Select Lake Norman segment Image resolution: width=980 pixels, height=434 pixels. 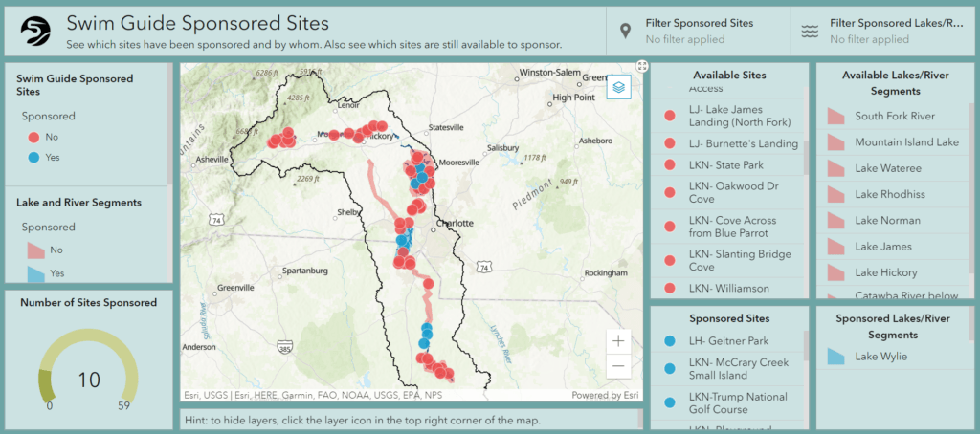tap(894, 221)
